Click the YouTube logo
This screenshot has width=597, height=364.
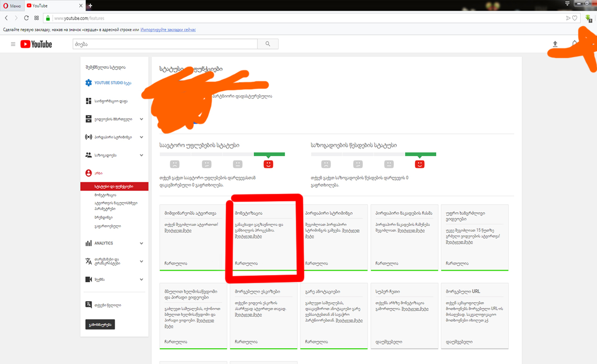[36, 44]
